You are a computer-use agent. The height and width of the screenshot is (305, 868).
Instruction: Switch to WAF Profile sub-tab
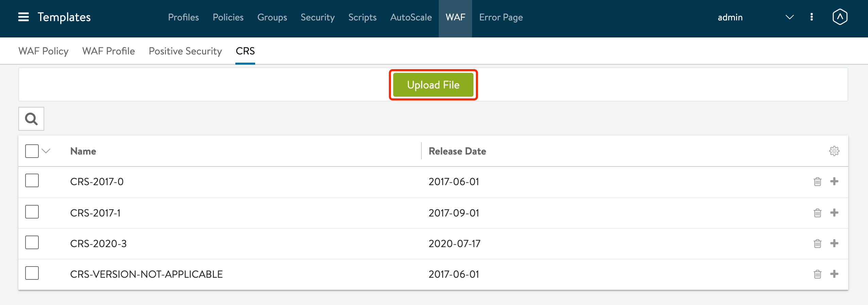108,51
